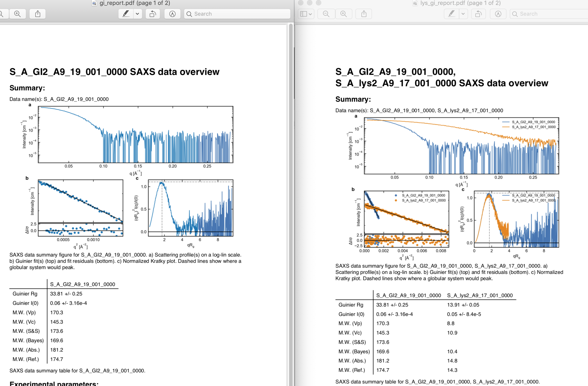
Task: Select highlight tool in lys_gi_report.pdf
Action: (x=452, y=14)
